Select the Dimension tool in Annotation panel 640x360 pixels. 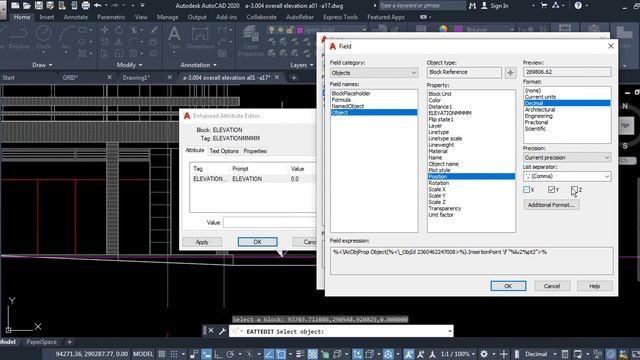(200, 38)
